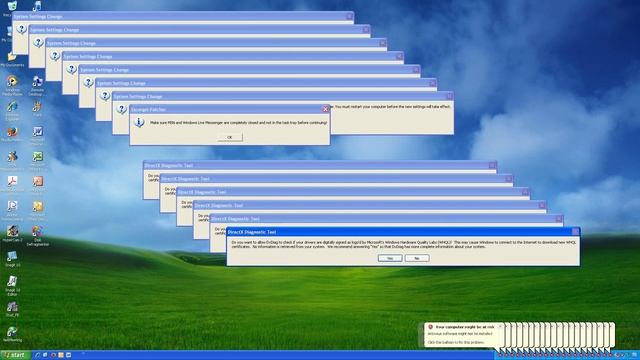Select the Windows Media Player desktop icon
The width and height of the screenshot is (640, 360).
[12, 84]
